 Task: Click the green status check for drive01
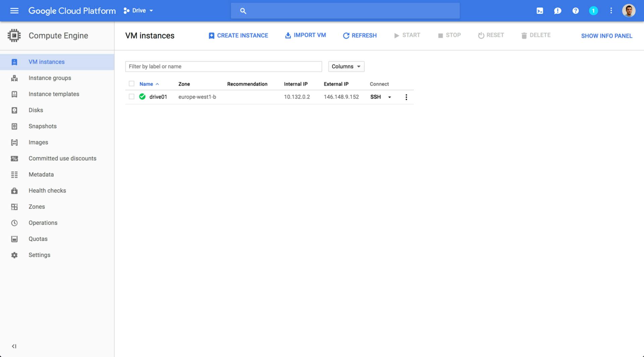click(142, 97)
